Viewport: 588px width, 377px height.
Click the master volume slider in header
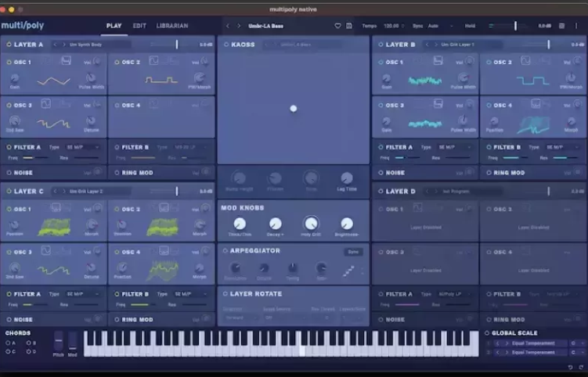click(508, 26)
